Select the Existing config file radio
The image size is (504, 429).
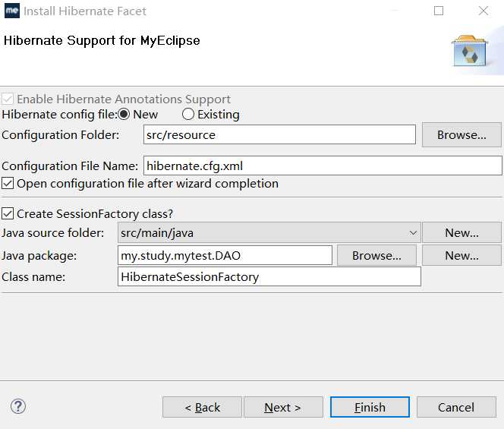tap(188, 114)
